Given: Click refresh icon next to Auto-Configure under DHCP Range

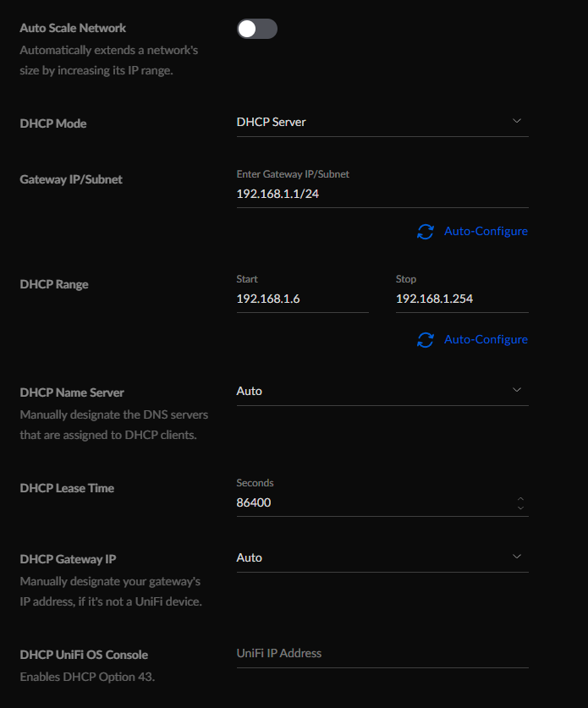Looking at the screenshot, I should pos(426,340).
